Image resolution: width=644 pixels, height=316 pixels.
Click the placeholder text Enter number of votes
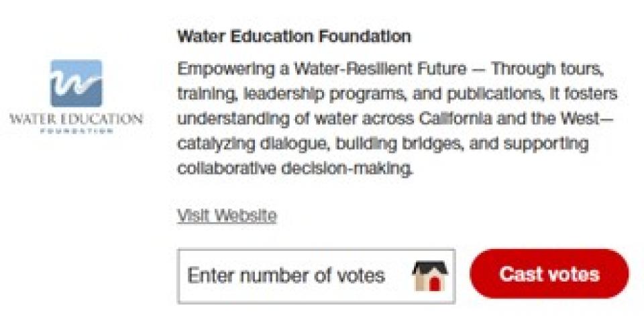tap(286, 276)
